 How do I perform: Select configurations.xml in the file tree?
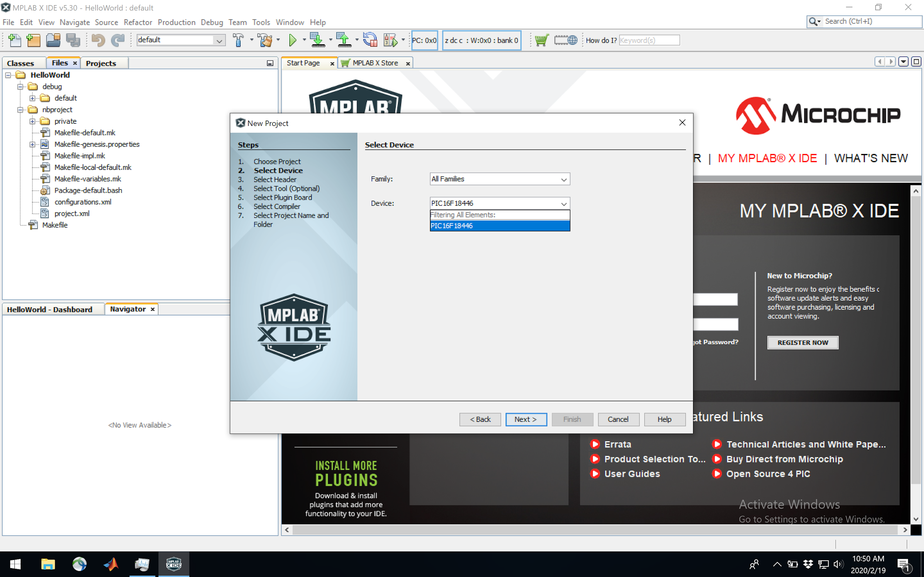[x=83, y=202]
